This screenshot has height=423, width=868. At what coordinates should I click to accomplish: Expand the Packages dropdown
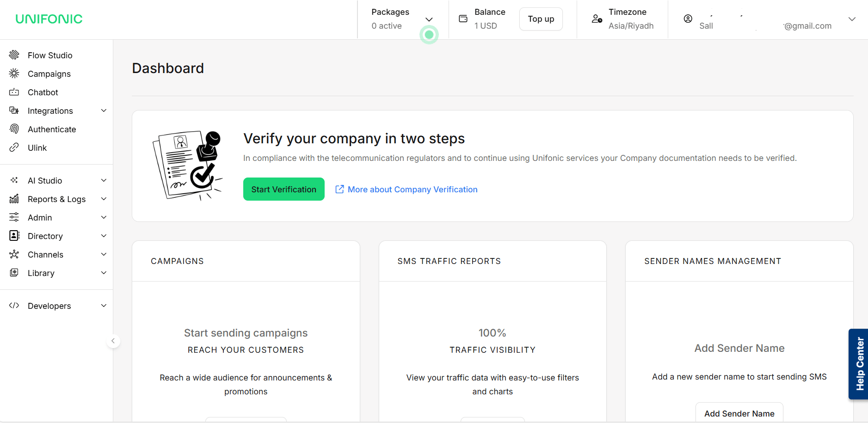click(429, 19)
